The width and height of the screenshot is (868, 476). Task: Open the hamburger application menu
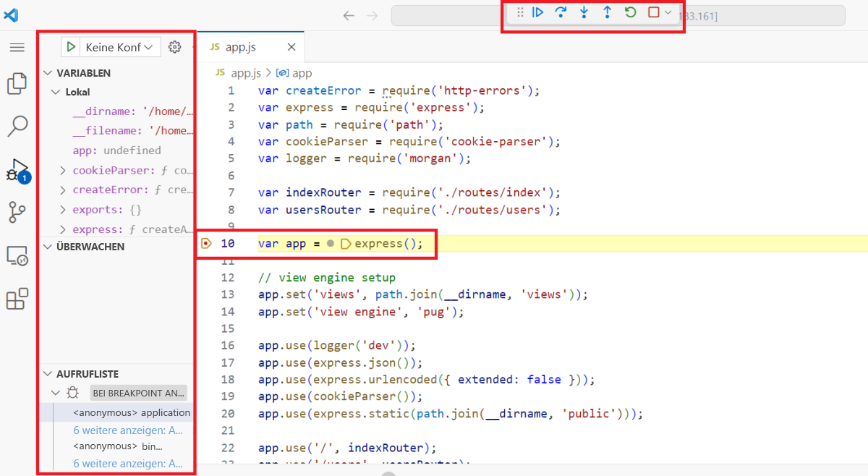point(17,46)
